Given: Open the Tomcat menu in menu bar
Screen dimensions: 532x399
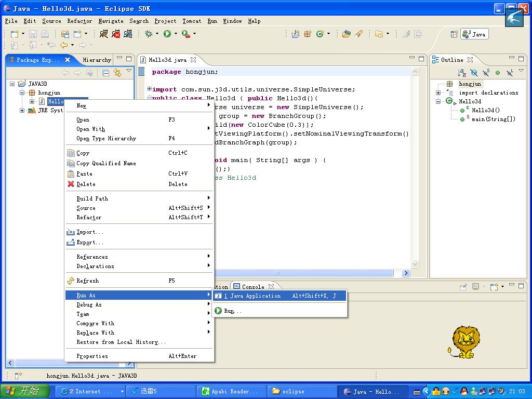Looking at the screenshot, I should point(192,21).
